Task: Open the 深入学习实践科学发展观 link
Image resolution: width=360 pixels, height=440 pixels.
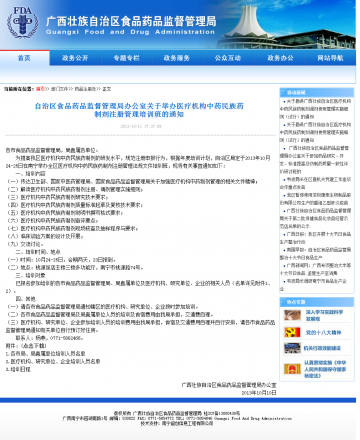Action: point(324,315)
